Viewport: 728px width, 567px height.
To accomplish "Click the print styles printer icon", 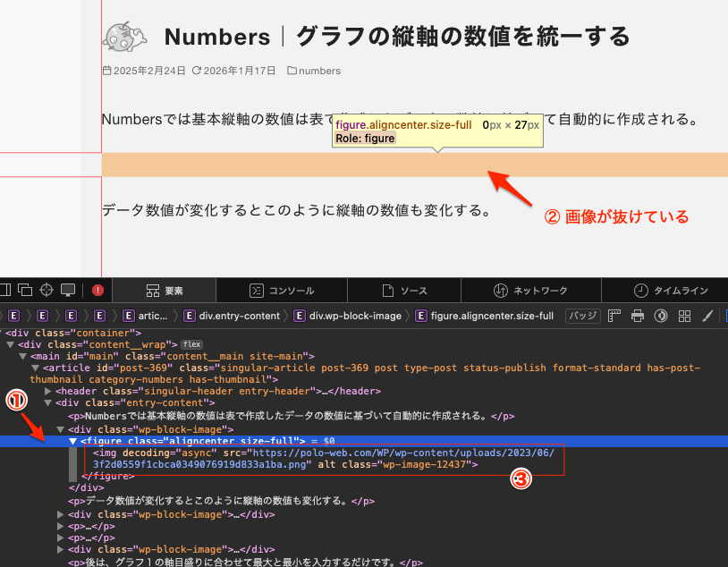I will tap(638, 316).
